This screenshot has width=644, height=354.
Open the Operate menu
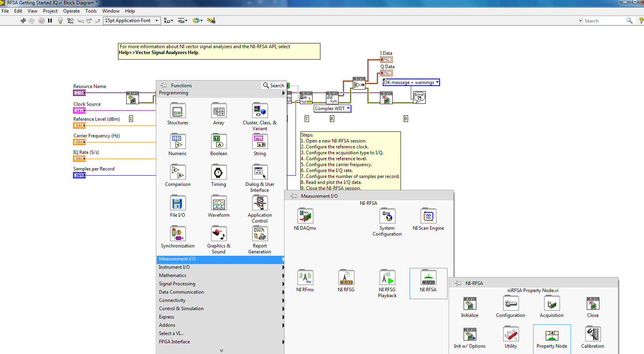(71, 11)
